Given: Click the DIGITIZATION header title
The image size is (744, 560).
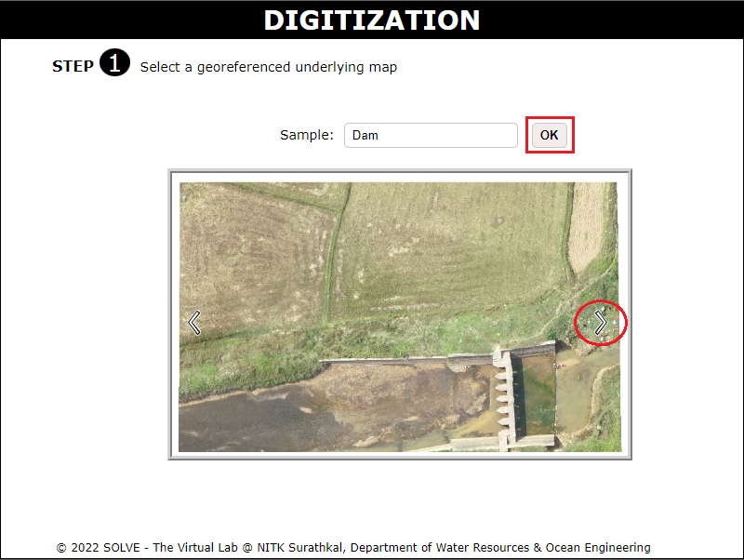Looking at the screenshot, I should [372, 20].
